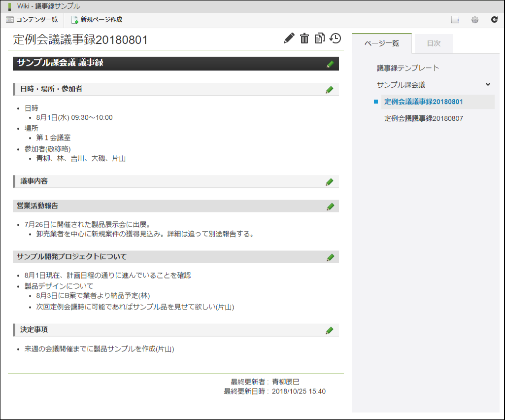Open 定例会議議事録20180807 in the page list

pyautogui.click(x=423, y=118)
